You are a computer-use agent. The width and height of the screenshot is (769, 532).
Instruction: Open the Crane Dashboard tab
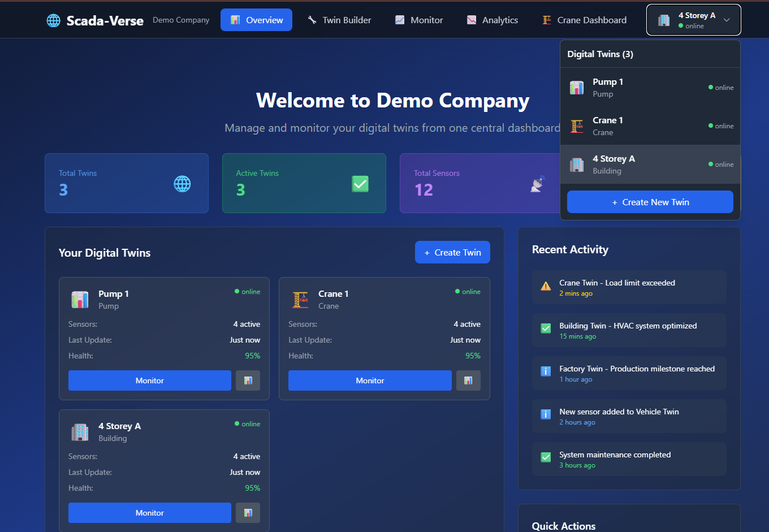point(584,20)
